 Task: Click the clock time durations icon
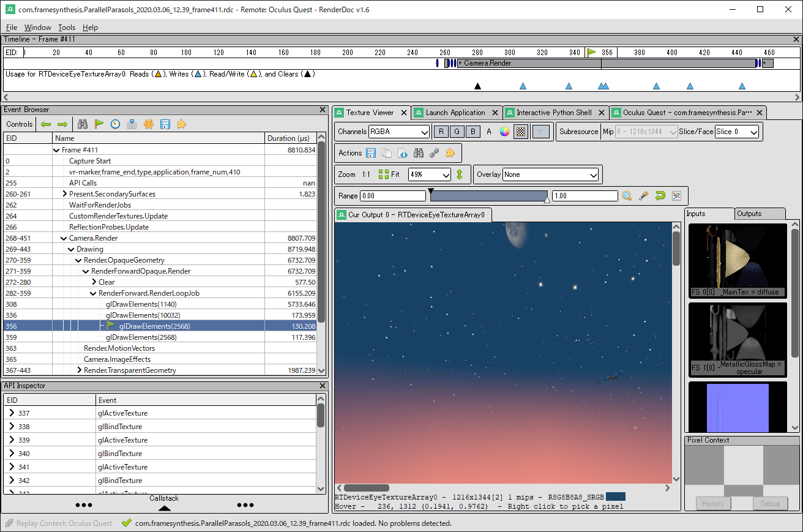coord(115,124)
